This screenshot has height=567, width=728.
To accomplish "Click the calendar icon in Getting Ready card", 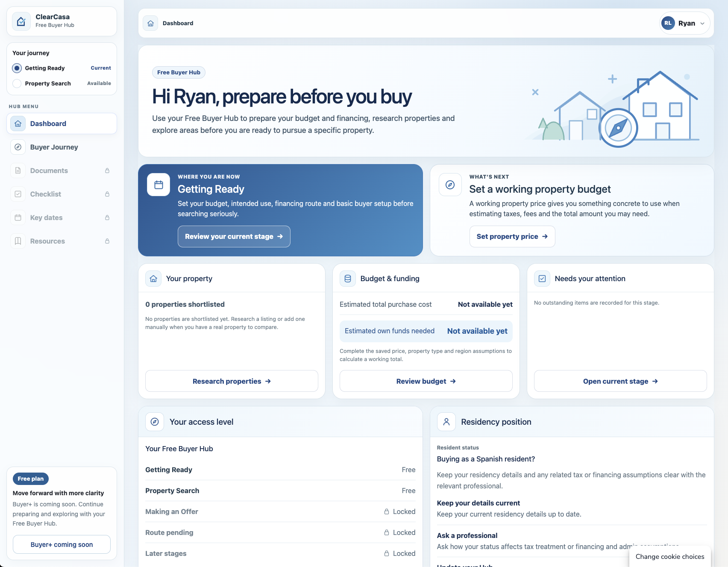I will 159,185.
